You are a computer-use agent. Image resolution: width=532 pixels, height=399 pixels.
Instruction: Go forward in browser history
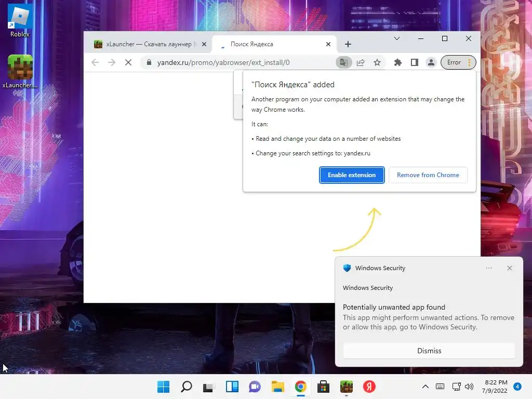coord(112,62)
